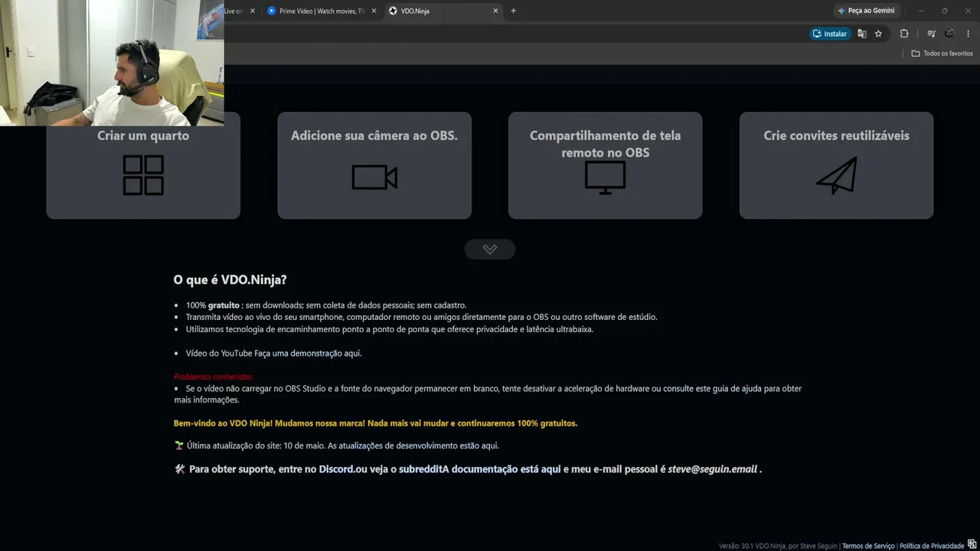This screenshot has height=551, width=980.
Task: Click the translate icon at the page's bottom-right corner
Action: coord(972,544)
